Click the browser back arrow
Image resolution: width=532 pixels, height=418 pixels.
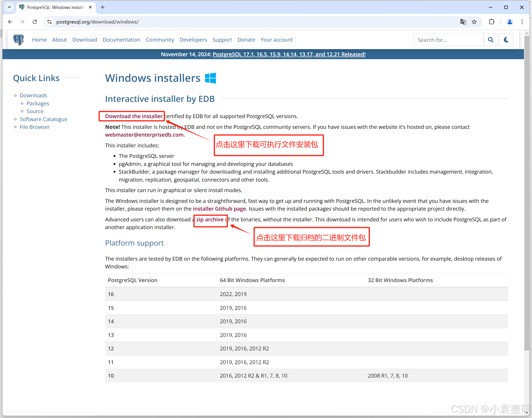(x=10, y=22)
